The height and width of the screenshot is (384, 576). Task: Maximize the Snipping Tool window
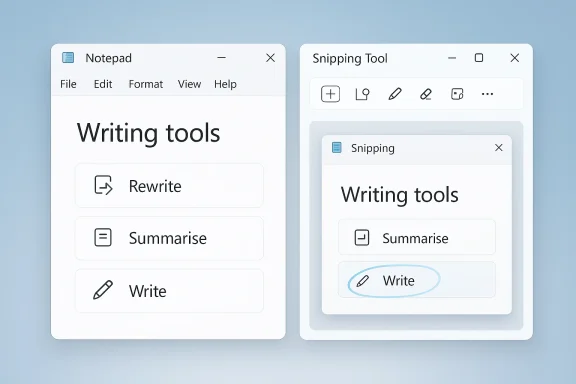coord(479,58)
